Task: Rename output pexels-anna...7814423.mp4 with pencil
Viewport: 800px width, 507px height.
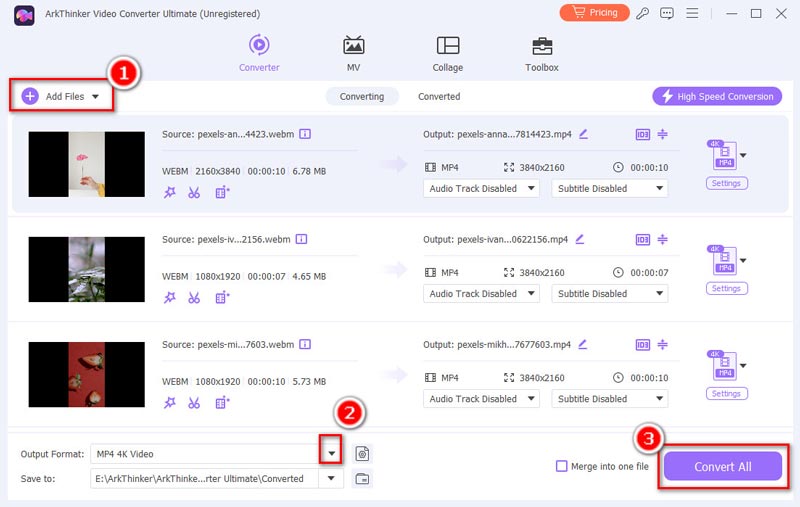Action: click(583, 134)
